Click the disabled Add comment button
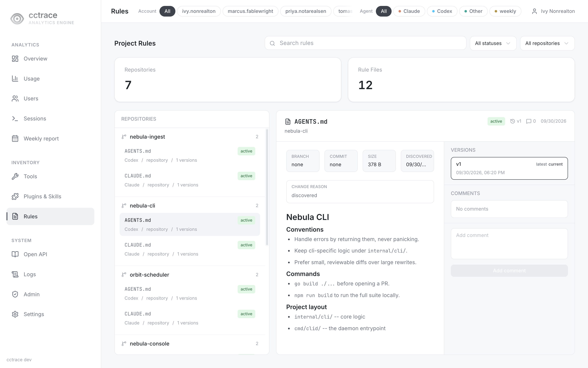Image resolution: width=588 pixels, height=368 pixels. (x=509, y=271)
